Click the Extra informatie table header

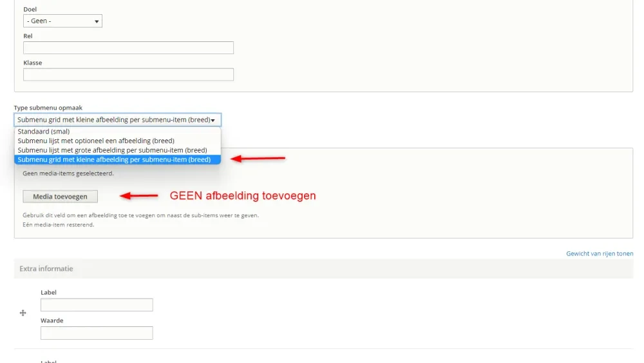coord(323,268)
